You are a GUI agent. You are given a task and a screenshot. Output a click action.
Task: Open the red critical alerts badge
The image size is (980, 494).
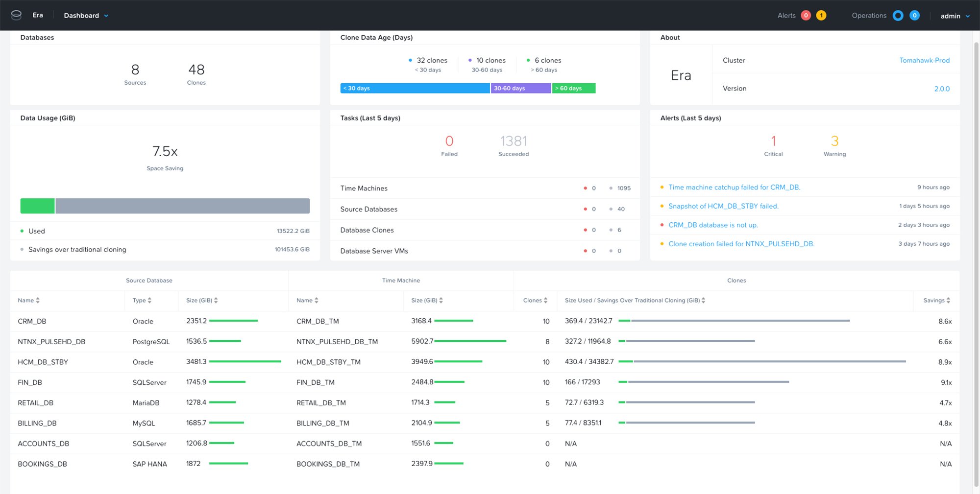(x=806, y=15)
